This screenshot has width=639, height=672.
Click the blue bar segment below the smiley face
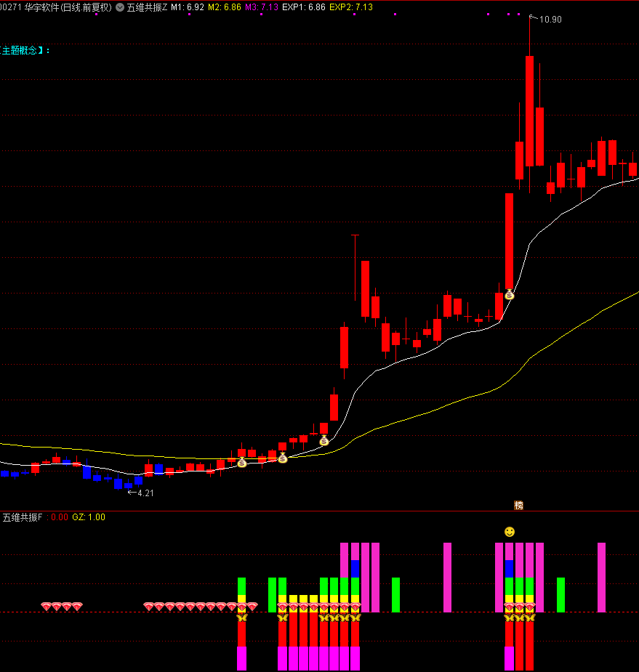click(509, 569)
